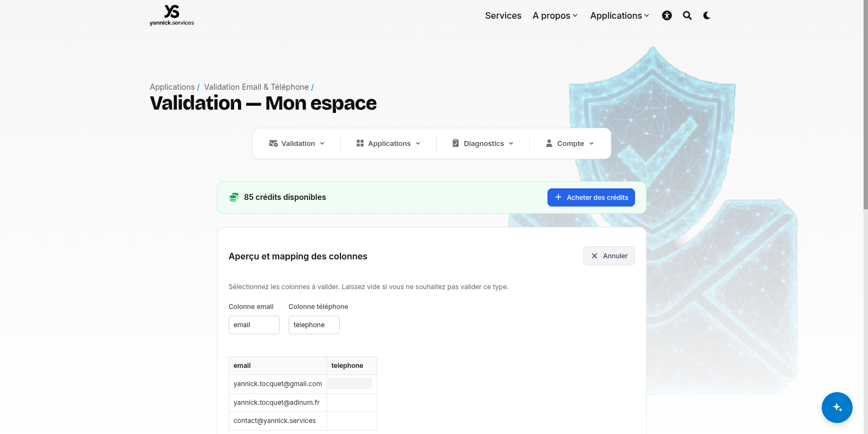
Task: Click the telephone column header
Action: point(352,366)
